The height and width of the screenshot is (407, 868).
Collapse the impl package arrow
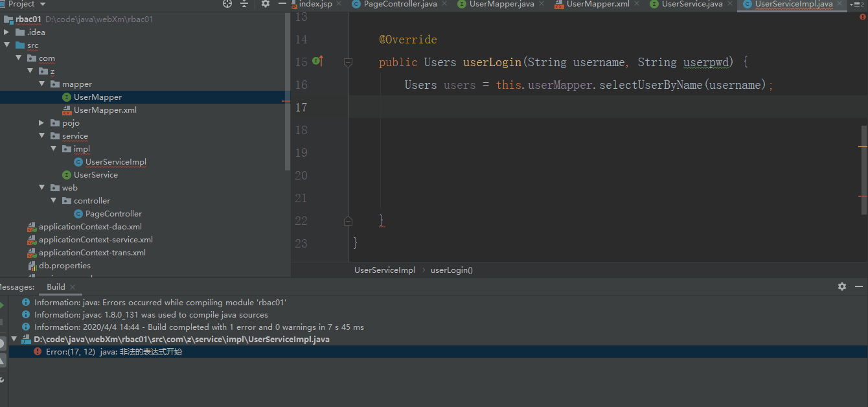coord(54,148)
